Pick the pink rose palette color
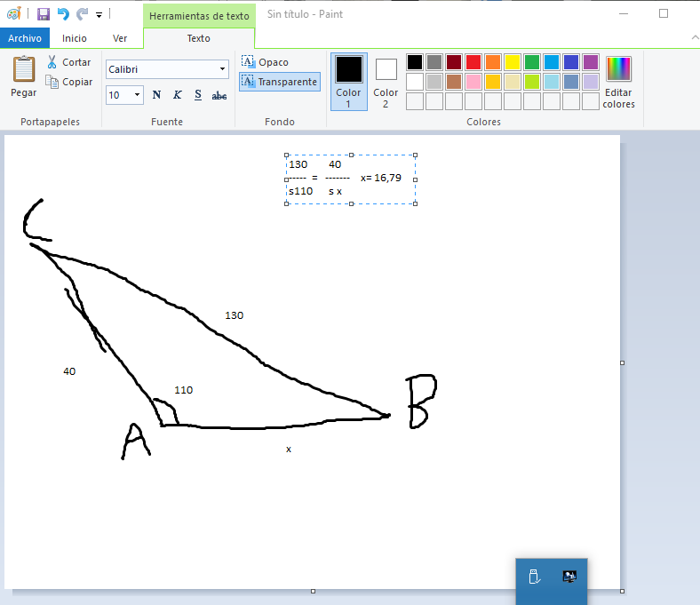The height and width of the screenshot is (605, 700). pos(473,82)
